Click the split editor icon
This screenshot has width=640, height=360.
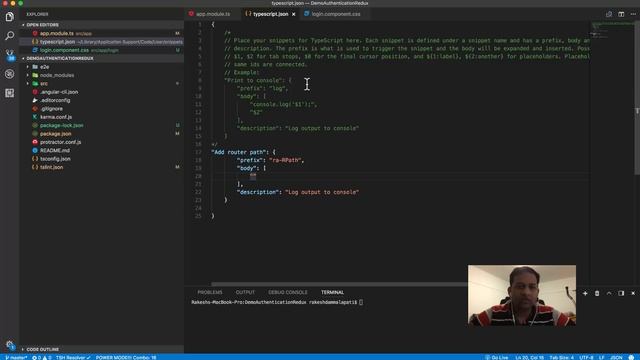(621, 14)
